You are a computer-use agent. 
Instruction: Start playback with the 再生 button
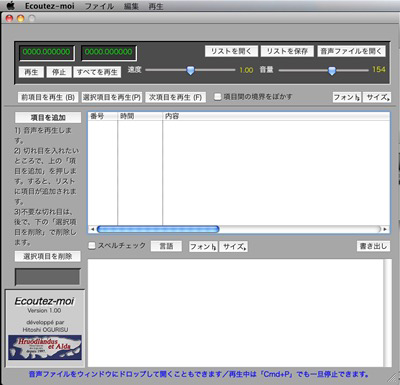(x=31, y=72)
